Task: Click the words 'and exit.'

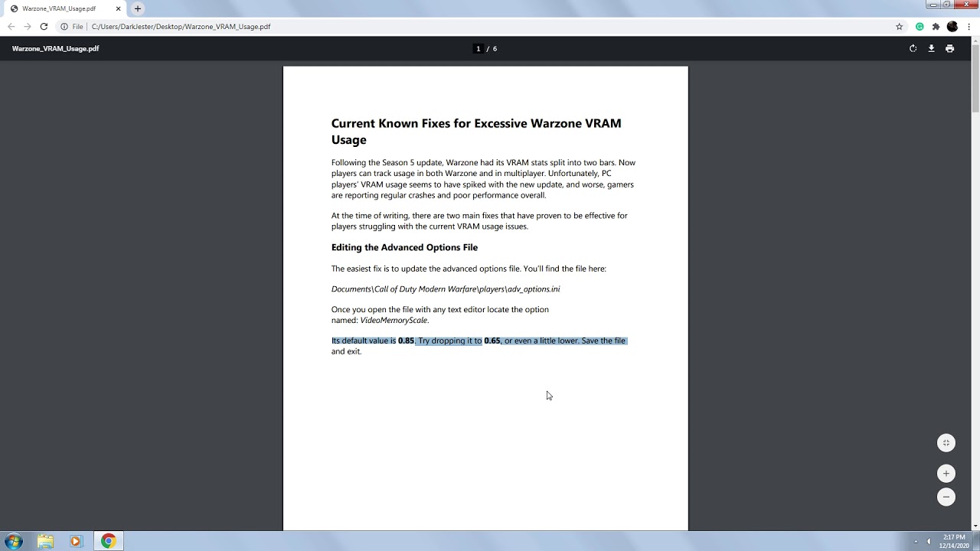Action: click(x=346, y=351)
